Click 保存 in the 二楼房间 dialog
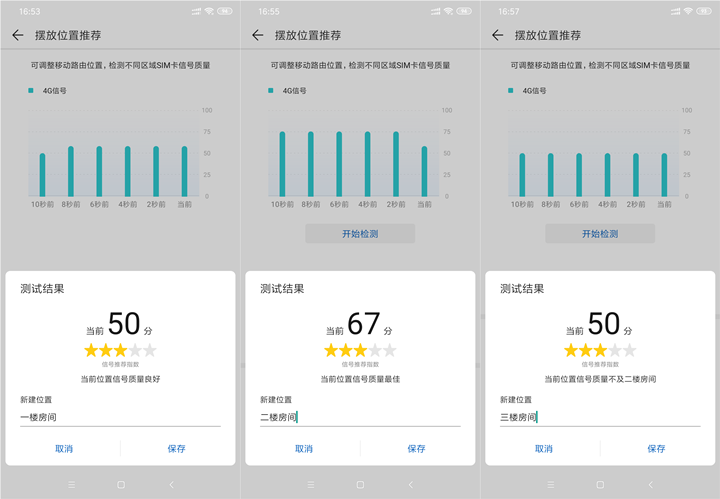The width and height of the screenshot is (720, 499). (417, 449)
